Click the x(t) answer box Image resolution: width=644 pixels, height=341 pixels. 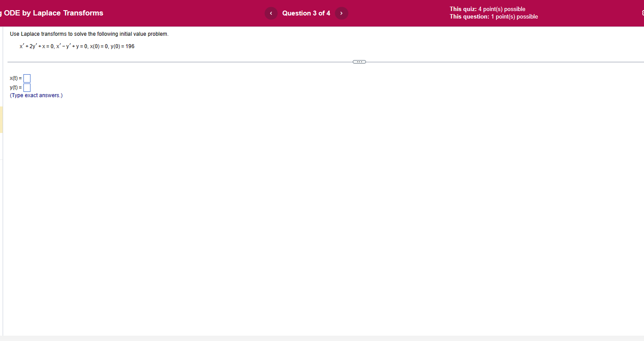[x=27, y=79]
